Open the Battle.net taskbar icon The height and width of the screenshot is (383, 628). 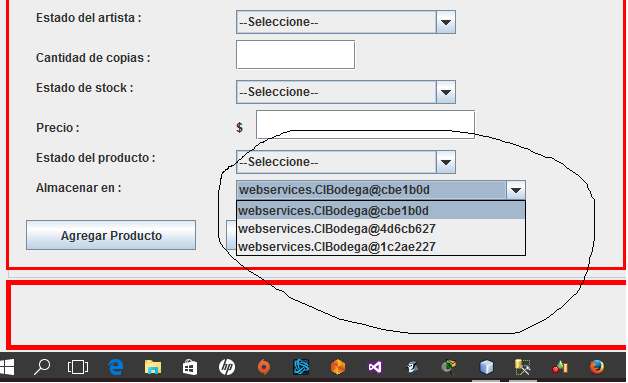tap(301, 367)
